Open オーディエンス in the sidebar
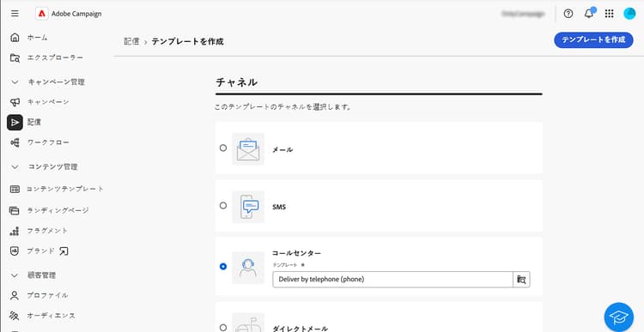The height and width of the screenshot is (332, 644). pos(52,316)
